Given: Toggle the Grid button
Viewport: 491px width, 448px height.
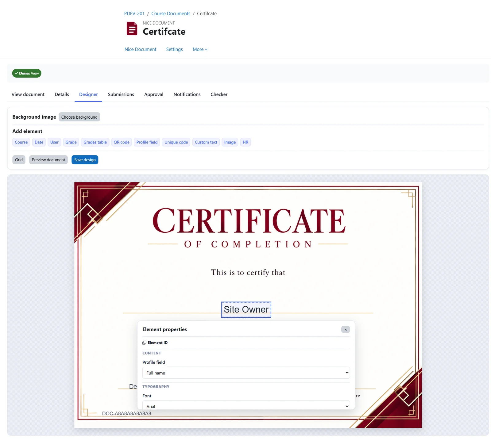Looking at the screenshot, I should click(19, 160).
